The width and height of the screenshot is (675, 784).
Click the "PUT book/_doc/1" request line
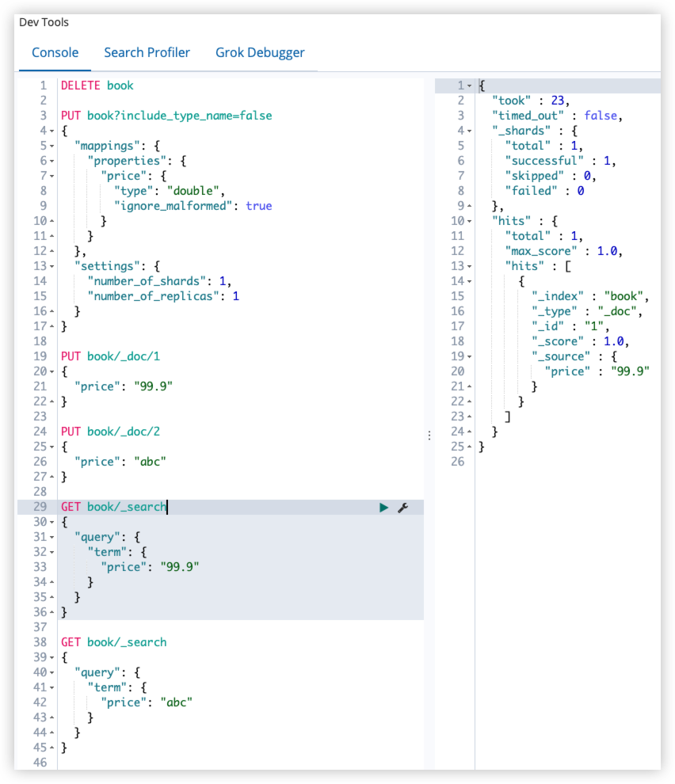(111, 356)
